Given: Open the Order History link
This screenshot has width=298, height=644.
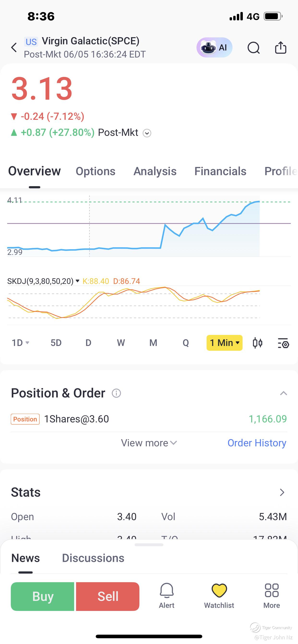Looking at the screenshot, I should [x=257, y=443].
